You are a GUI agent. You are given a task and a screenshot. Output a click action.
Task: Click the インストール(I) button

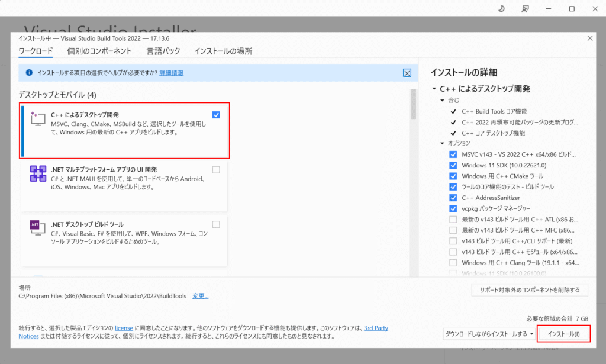click(563, 334)
